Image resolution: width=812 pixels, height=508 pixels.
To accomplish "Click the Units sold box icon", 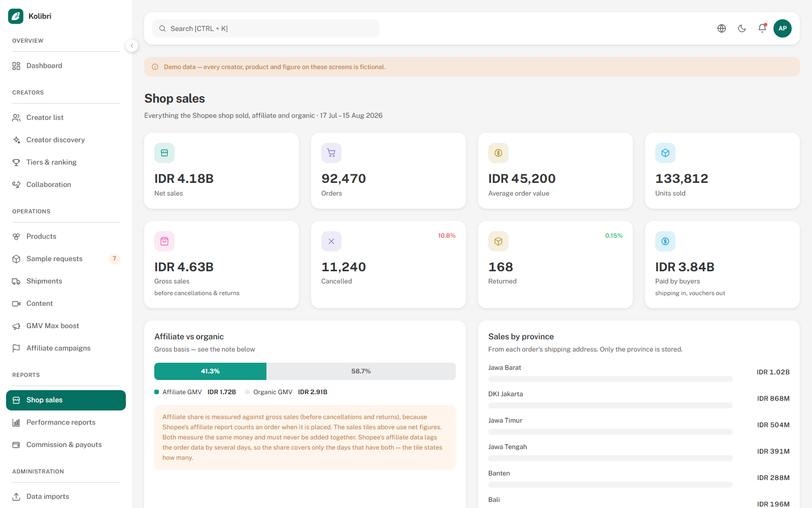I will point(665,153).
